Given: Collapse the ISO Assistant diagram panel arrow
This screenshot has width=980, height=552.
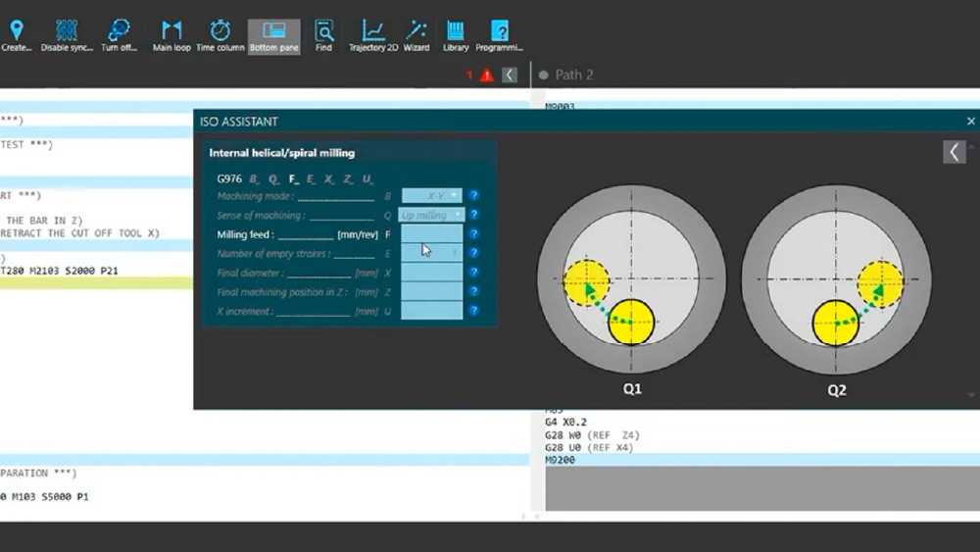Looking at the screenshot, I should point(954,151).
